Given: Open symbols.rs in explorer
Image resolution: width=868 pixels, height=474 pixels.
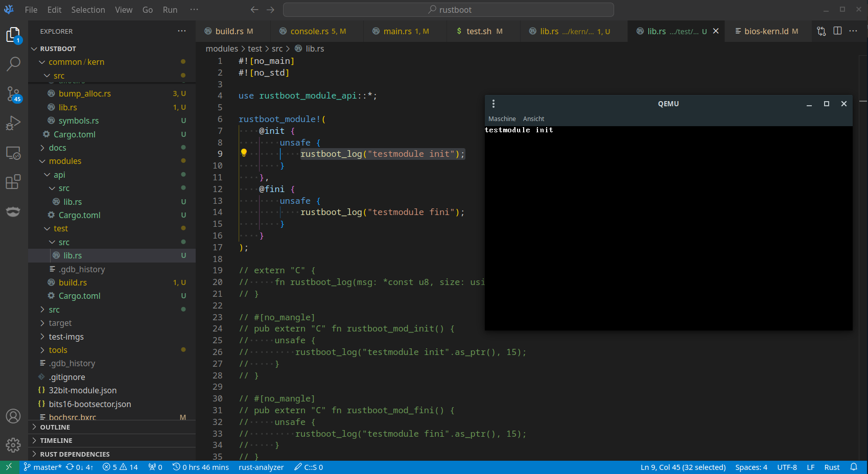Looking at the screenshot, I should 79,121.
